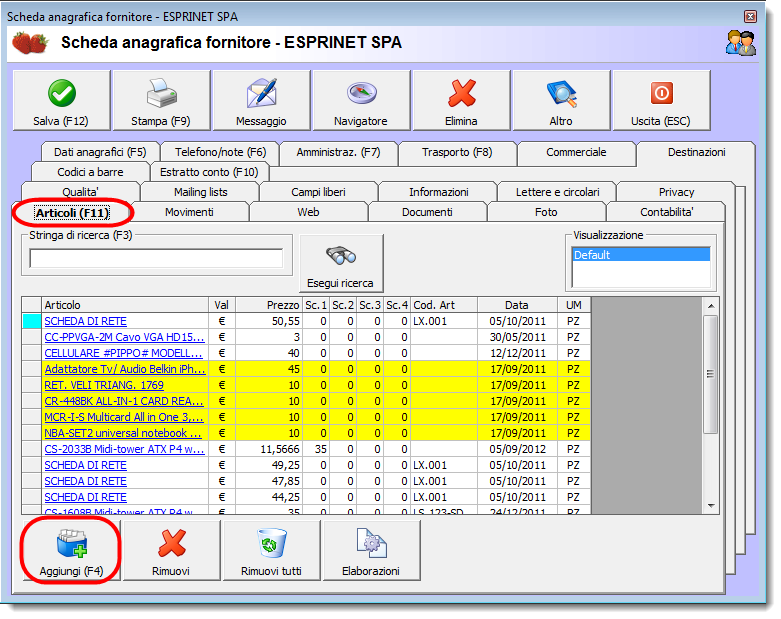Switch to the Movimenti tab
Viewport: 781px width, 619px height.
coord(189,212)
